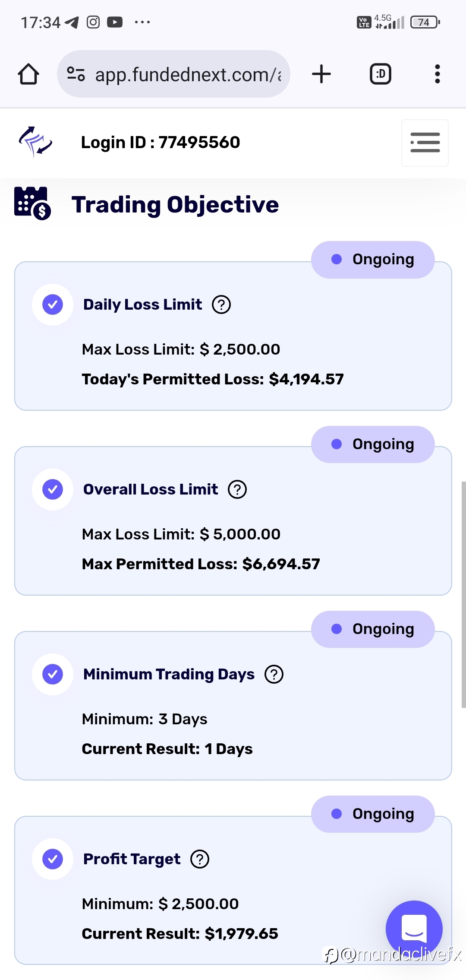Open the hamburger navigation menu

425,143
